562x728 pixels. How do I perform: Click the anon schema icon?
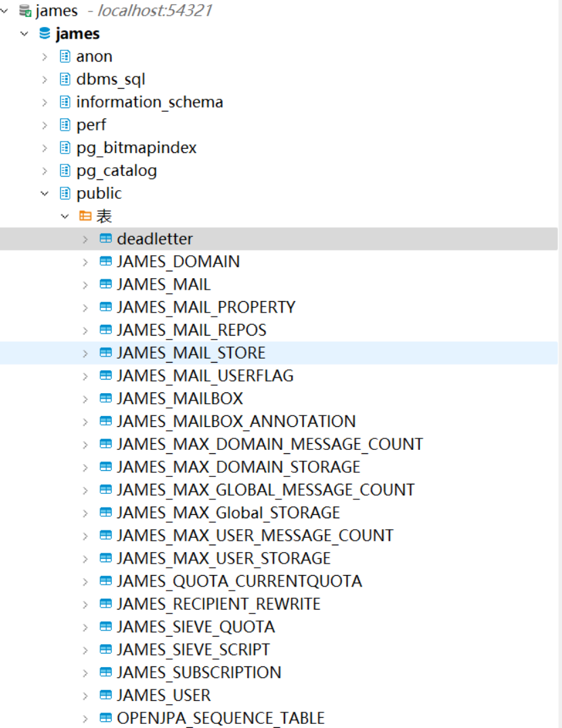[65, 56]
